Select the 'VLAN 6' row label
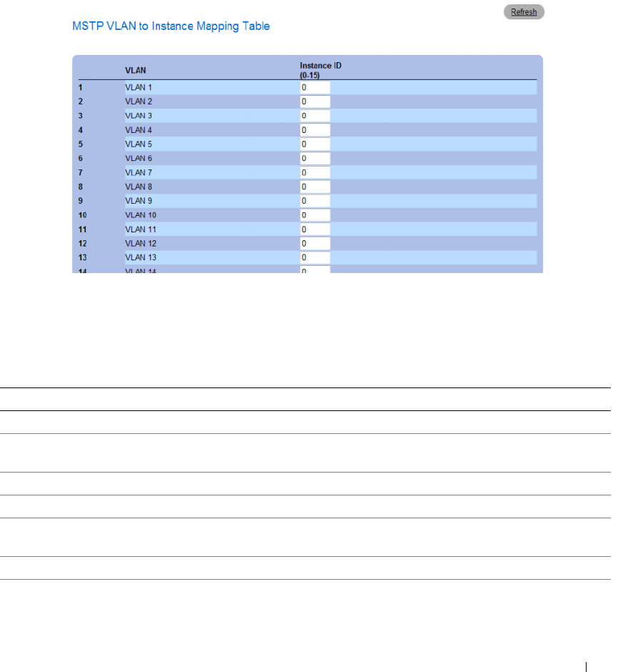643x672 pixels. [x=139, y=158]
